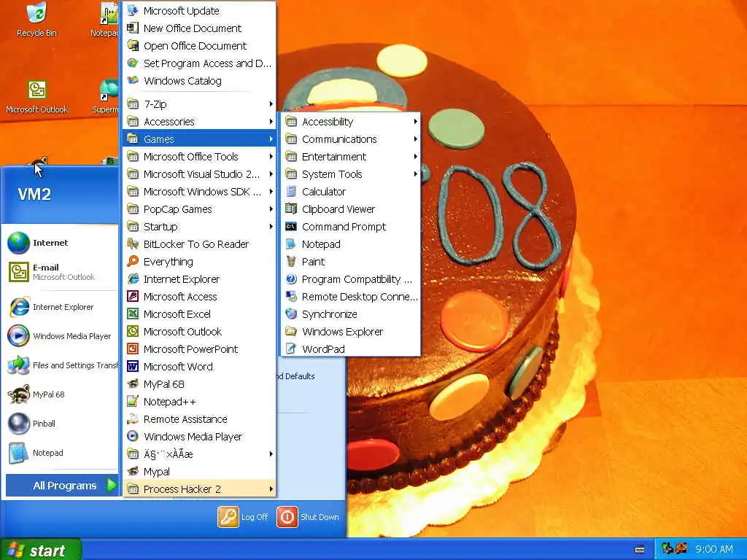
Task: Select the Games menu entry
Action: pyautogui.click(x=200, y=139)
